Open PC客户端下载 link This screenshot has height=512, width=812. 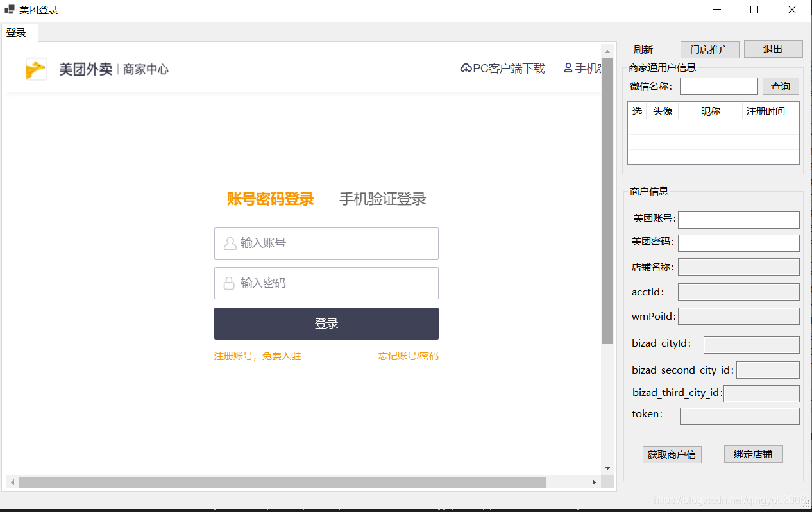(503, 69)
